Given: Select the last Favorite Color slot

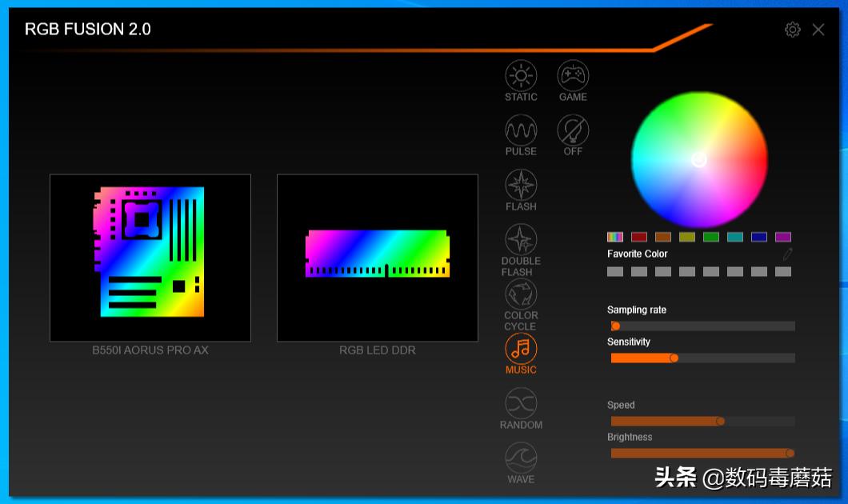Looking at the screenshot, I should point(783,271).
